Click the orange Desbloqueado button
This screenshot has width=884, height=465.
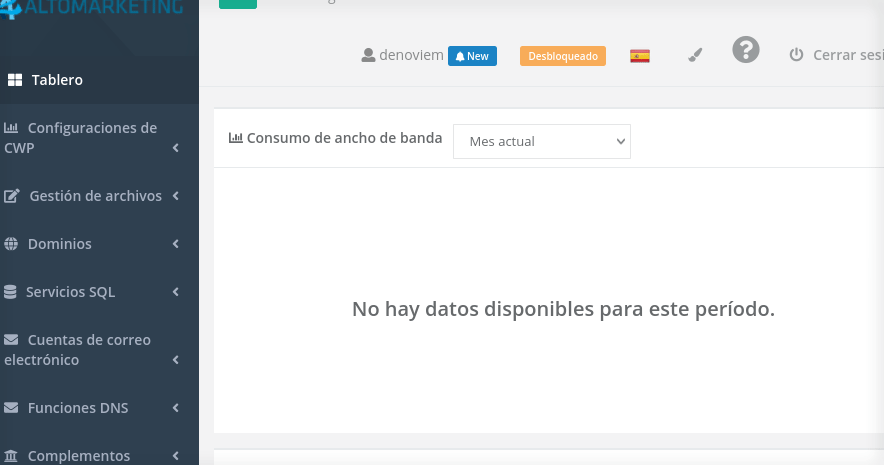tap(563, 56)
